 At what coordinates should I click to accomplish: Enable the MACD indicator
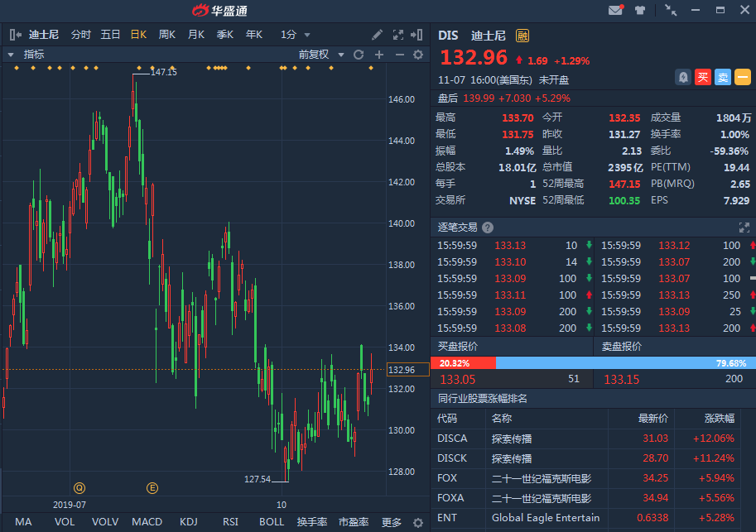pos(147,522)
